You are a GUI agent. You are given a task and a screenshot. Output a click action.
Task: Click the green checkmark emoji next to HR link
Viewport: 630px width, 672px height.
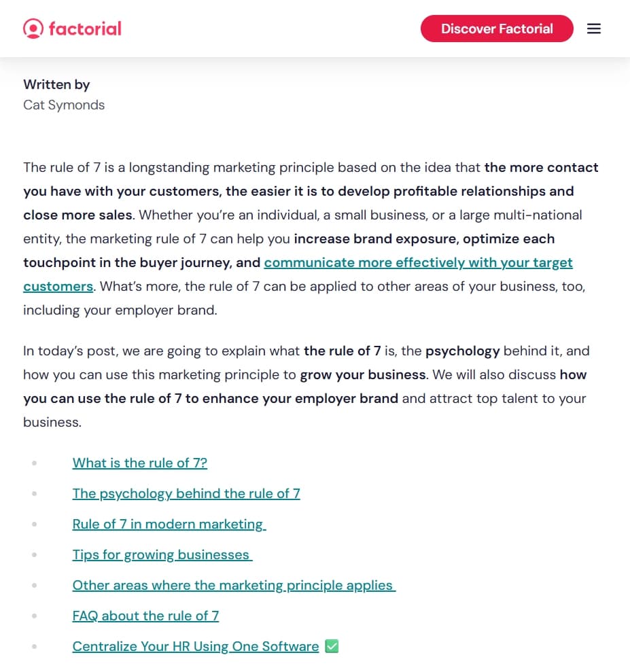click(331, 646)
